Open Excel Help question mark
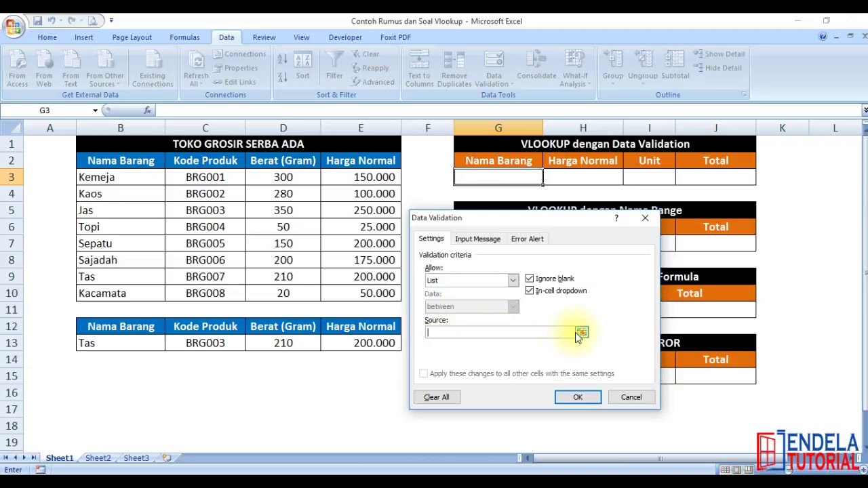The height and width of the screenshot is (488, 868). pyautogui.click(x=823, y=37)
